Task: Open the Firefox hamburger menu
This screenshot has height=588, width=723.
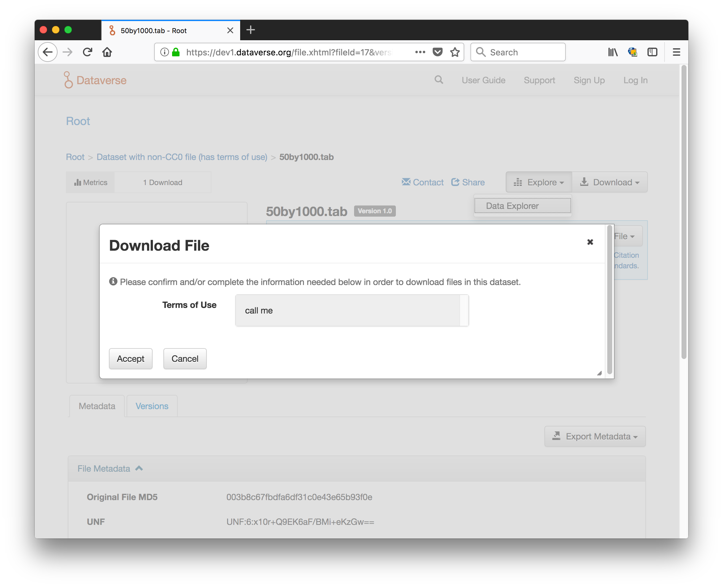Action: coord(676,52)
